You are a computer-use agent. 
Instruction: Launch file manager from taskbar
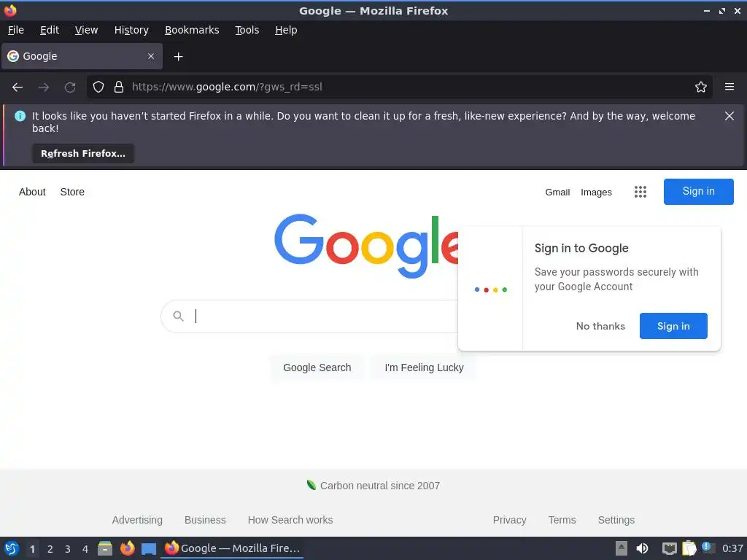[105, 548]
